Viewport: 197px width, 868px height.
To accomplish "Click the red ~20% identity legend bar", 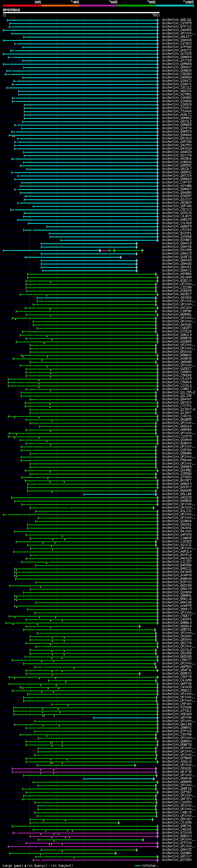I will (x=22, y=6).
